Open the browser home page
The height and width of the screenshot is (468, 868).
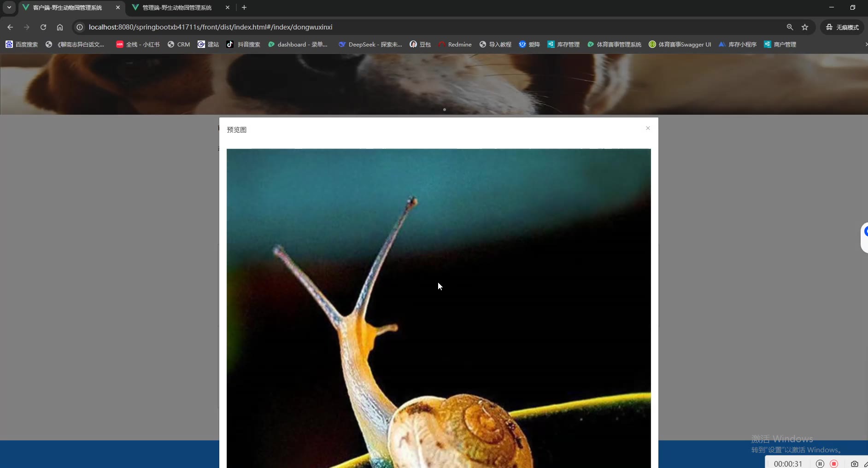[x=60, y=27]
